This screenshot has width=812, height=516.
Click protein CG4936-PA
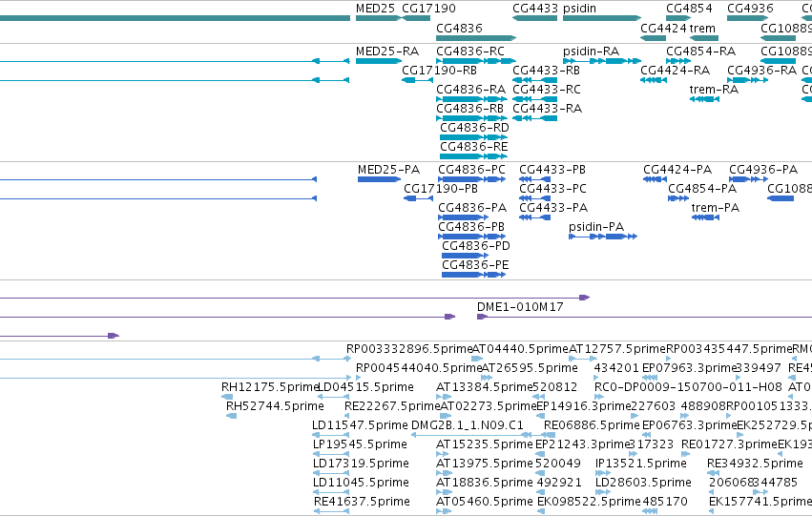(x=763, y=170)
